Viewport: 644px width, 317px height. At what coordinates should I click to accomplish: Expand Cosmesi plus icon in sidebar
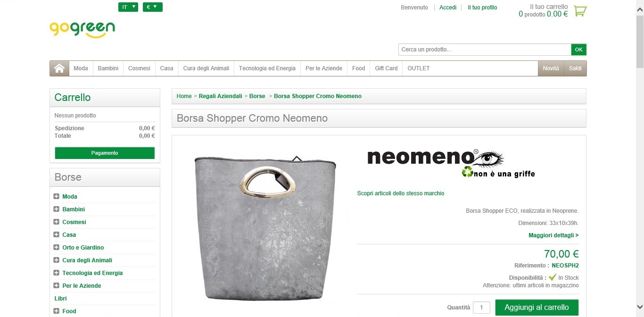pyautogui.click(x=57, y=222)
